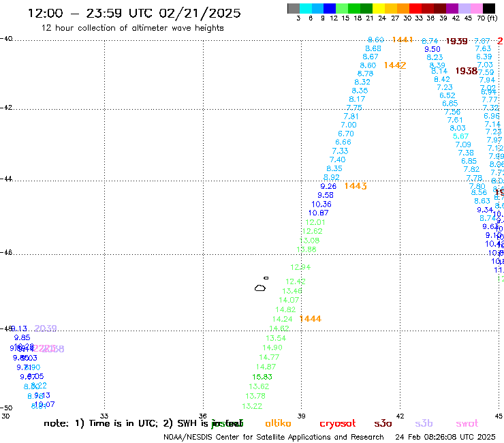Click the 13.78 wave height value
This screenshot has height=443, width=504.
[x=255, y=396]
